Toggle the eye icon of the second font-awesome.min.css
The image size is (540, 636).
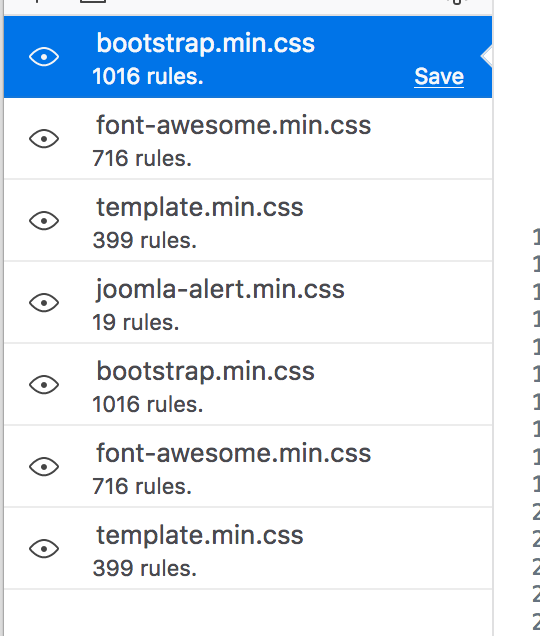(x=44, y=466)
